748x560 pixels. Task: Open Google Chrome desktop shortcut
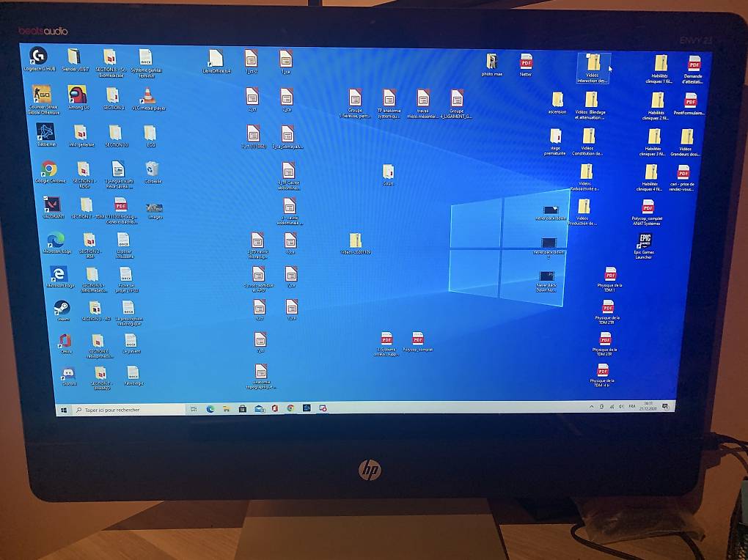coord(49,173)
